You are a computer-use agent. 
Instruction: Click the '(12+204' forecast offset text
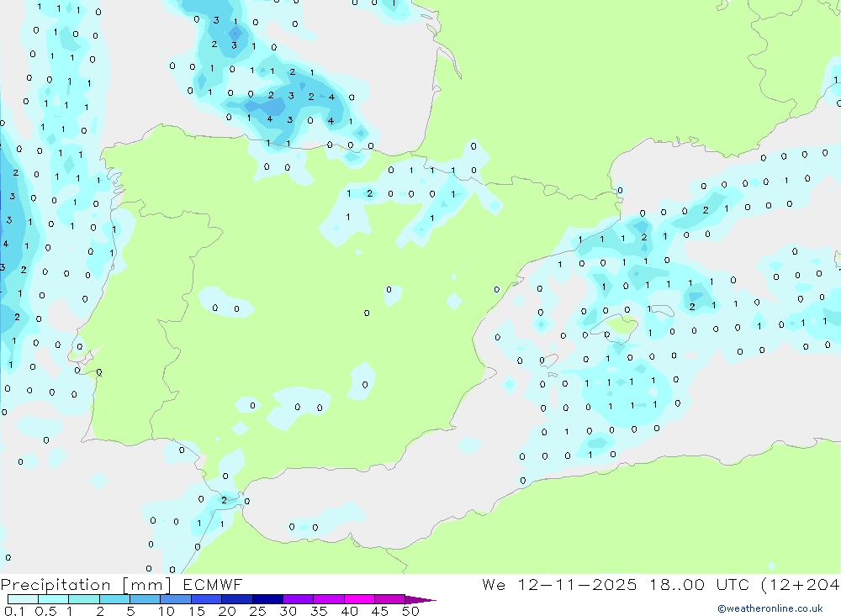(x=801, y=584)
